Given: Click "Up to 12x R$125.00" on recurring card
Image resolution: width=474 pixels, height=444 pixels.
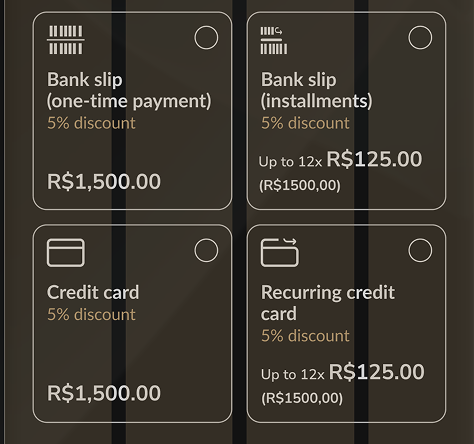Looking at the screenshot, I should (343, 372).
